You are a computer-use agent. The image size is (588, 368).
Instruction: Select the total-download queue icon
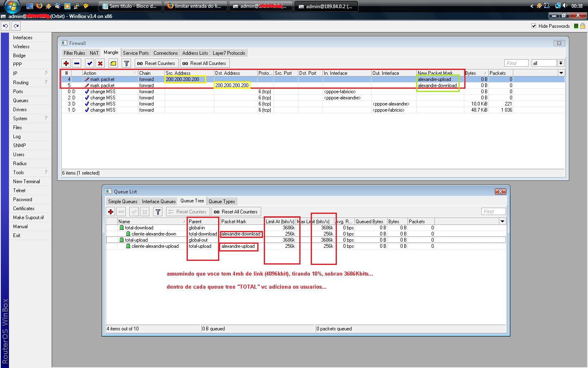[x=121, y=228]
